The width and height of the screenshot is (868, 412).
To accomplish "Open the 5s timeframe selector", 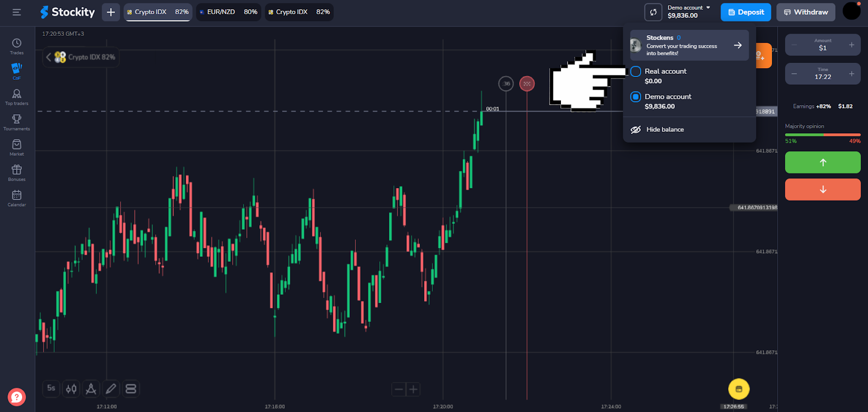I will point(51,388).
